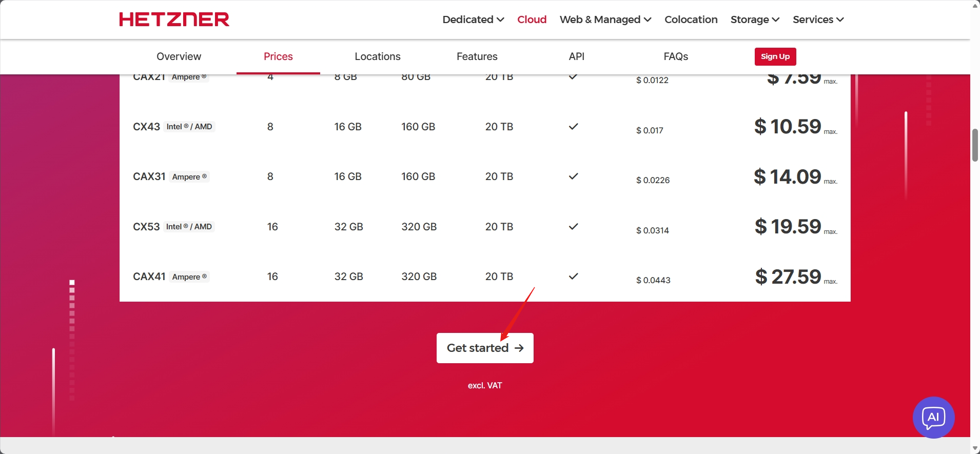The image size is (980, 454).
Task: Click the $ 0.0226 hourly price
Action: coord(653,180)
